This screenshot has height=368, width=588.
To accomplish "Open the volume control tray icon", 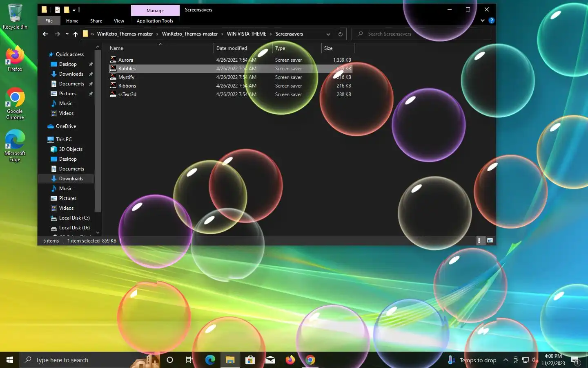I will pos(535,360).
